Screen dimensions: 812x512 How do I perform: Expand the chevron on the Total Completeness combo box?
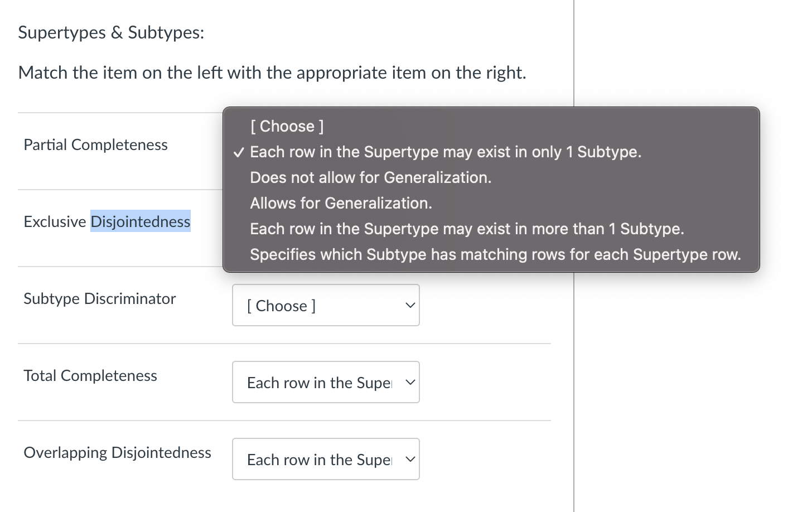coord(410,382)
